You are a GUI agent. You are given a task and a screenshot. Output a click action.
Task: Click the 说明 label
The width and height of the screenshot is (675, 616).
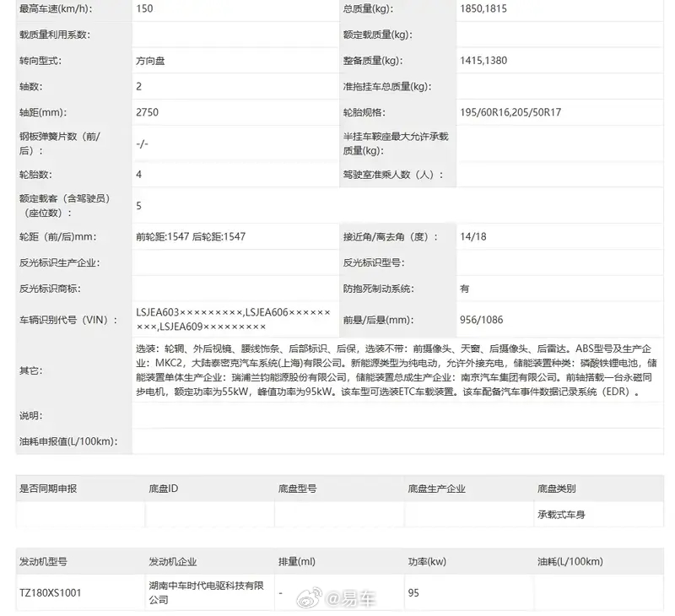[x=30, y=415]
